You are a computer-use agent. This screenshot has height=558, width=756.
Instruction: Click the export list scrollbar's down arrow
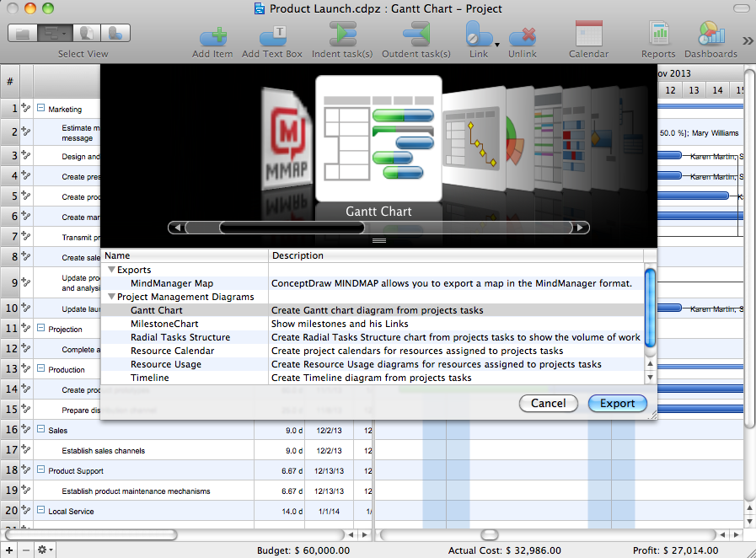(x=650, y=378)
